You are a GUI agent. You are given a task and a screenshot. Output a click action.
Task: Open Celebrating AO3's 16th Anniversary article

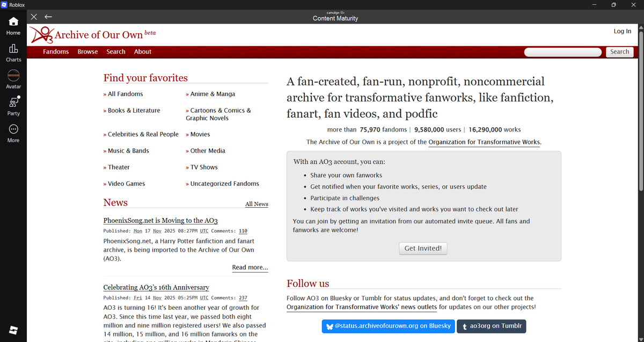(156, 287)
